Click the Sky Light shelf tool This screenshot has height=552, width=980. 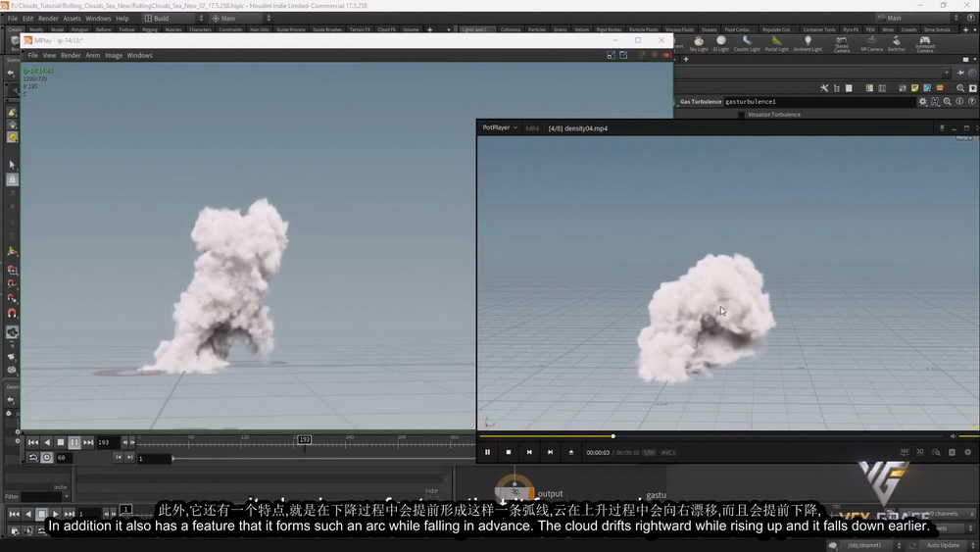699,44
